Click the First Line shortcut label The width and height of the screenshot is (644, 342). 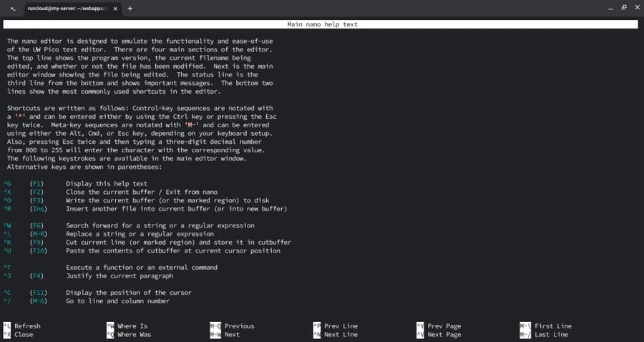click(x=552, y=326)
